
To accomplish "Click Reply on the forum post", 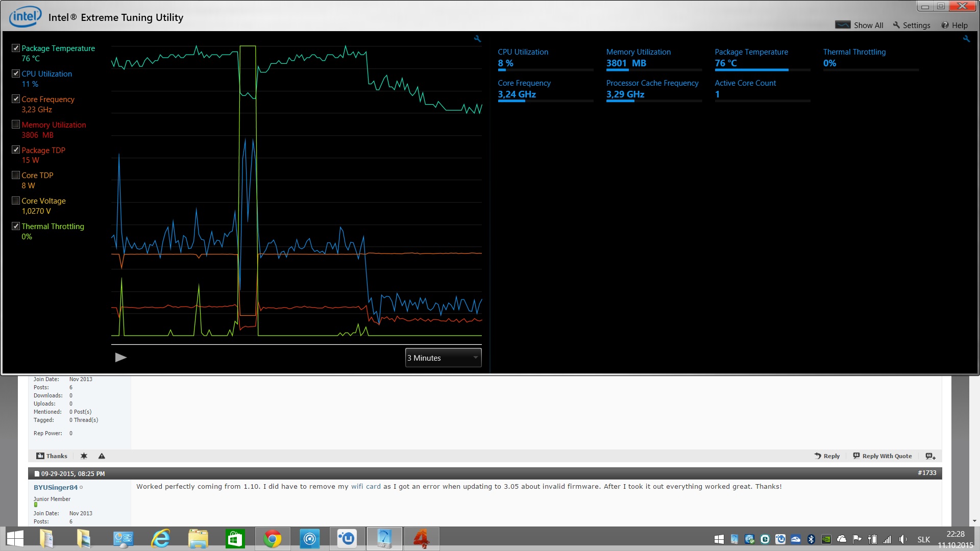I will 827,456.
